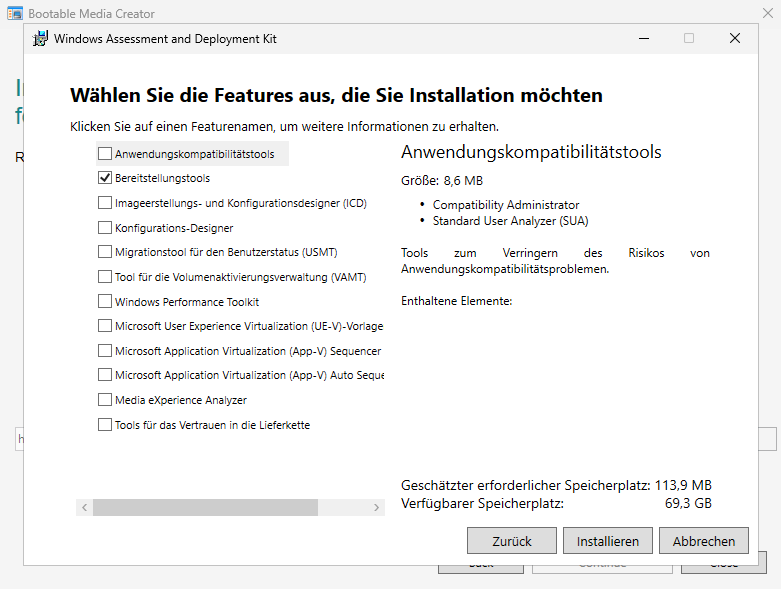
Task: Click the Zurück button
Action: pos(512,541)
